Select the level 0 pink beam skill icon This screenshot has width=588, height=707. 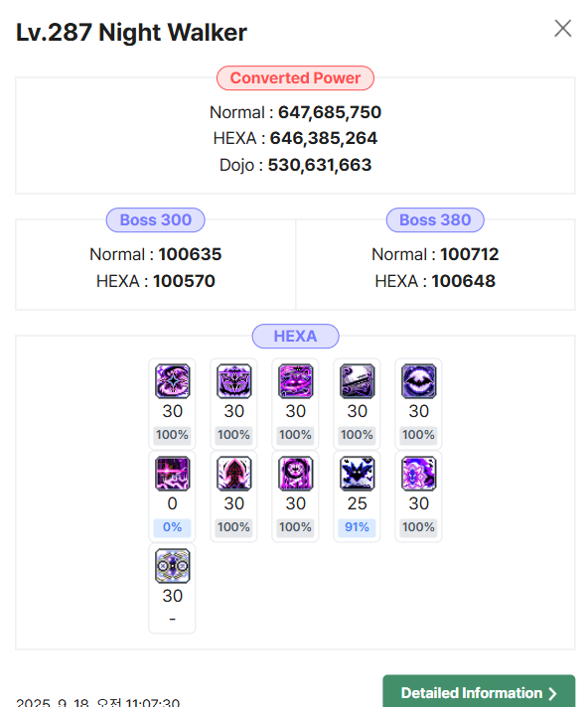point(172,474)
